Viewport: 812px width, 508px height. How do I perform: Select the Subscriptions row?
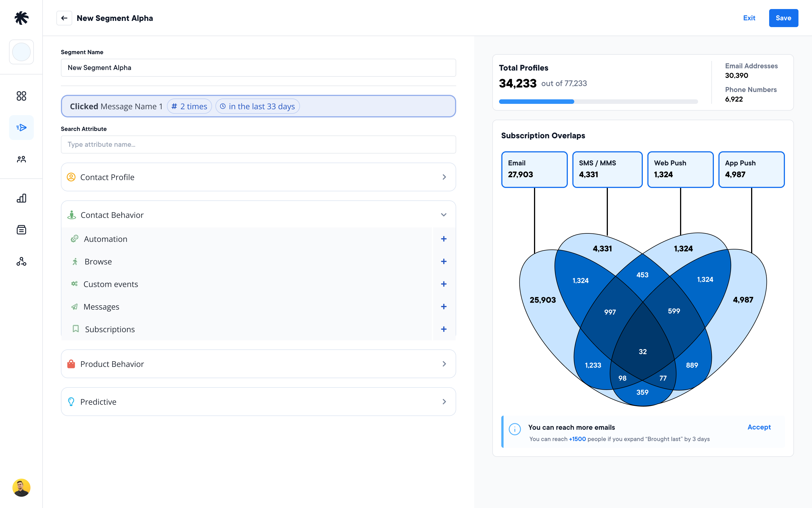click(x=246, y=329)
